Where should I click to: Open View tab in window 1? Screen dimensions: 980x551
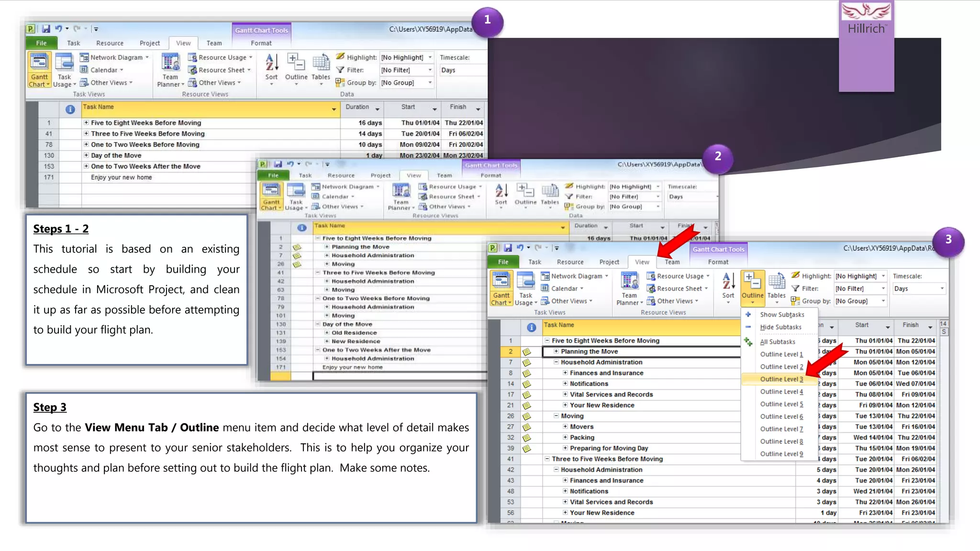pos(183,43)
